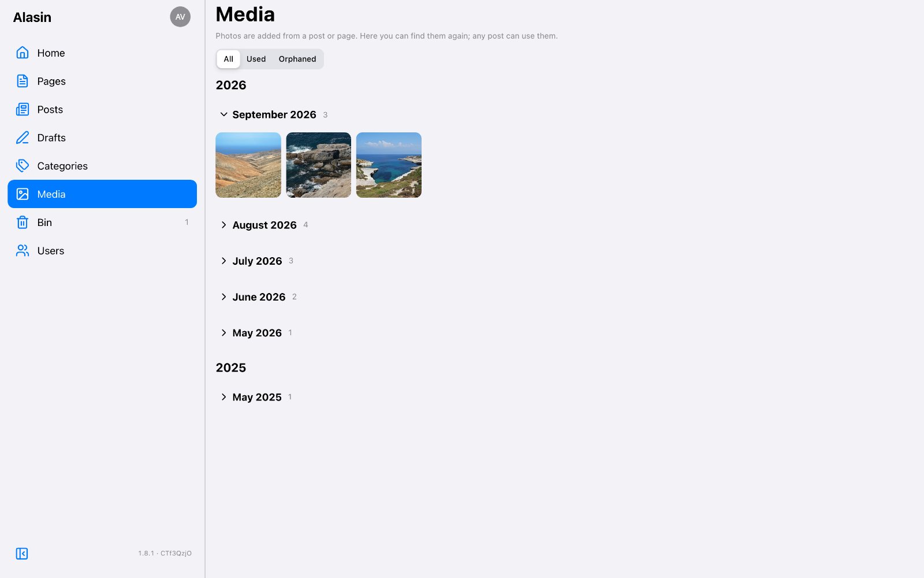Click the Users people icon

click(x=23, y=251)
